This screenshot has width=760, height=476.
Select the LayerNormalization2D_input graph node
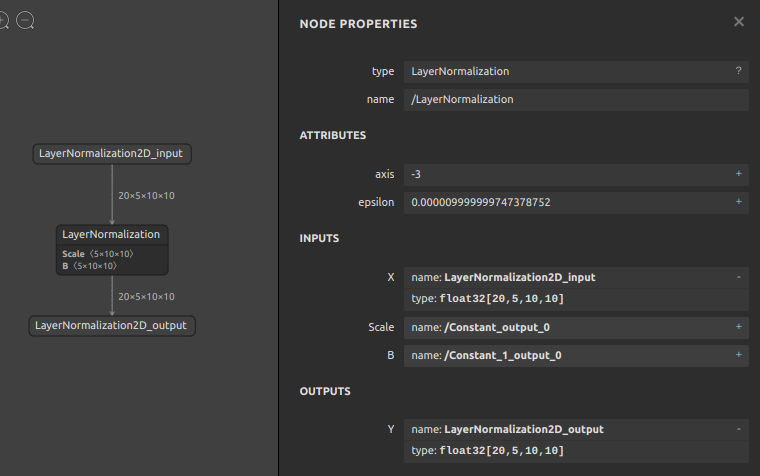click(111, 154)
